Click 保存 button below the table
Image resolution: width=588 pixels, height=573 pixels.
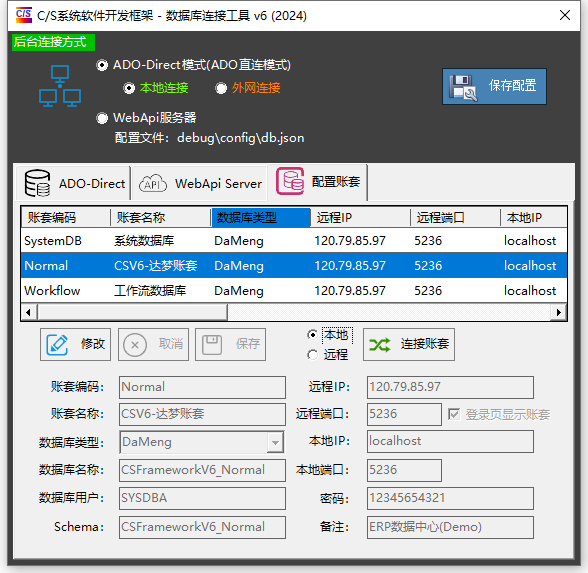point(230,345)
